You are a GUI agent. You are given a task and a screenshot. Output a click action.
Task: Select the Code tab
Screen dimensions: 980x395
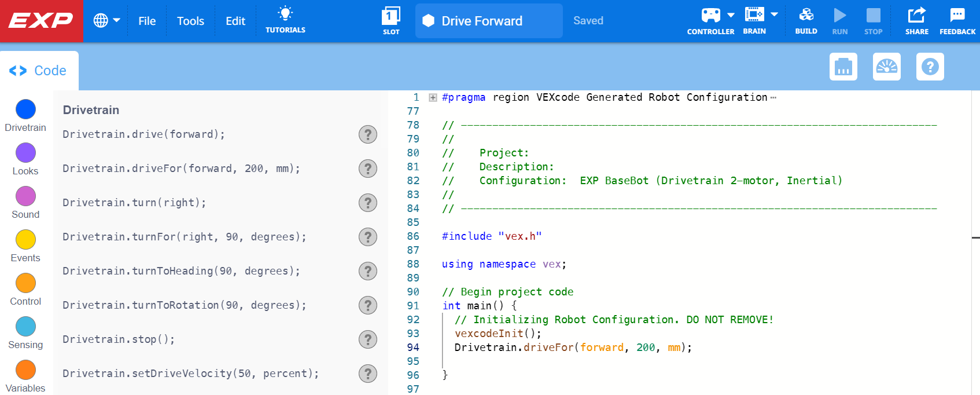(39, 71)
